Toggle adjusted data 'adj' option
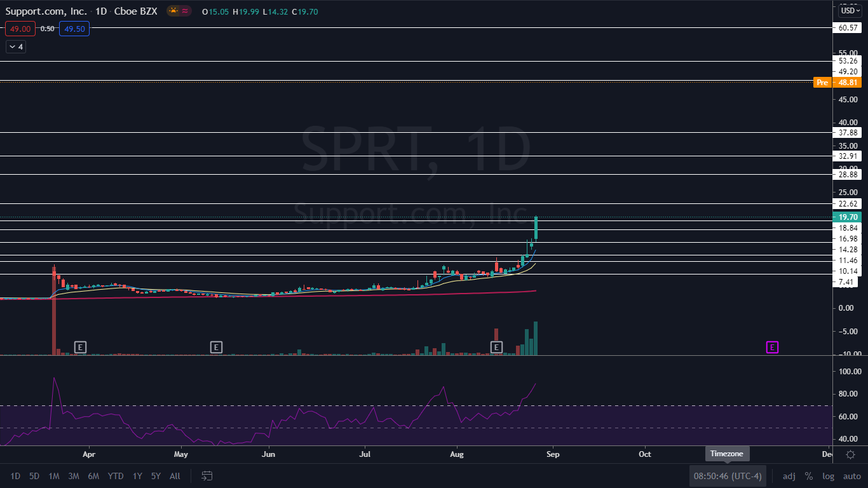The image size is (868, 488). [x=789, y=476]
